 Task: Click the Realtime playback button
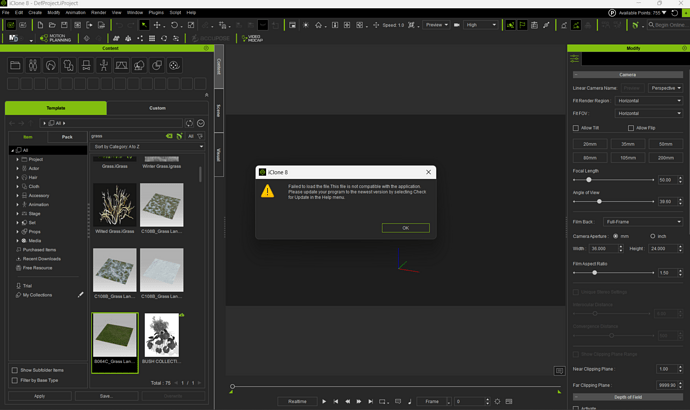(x=297, y=401)
